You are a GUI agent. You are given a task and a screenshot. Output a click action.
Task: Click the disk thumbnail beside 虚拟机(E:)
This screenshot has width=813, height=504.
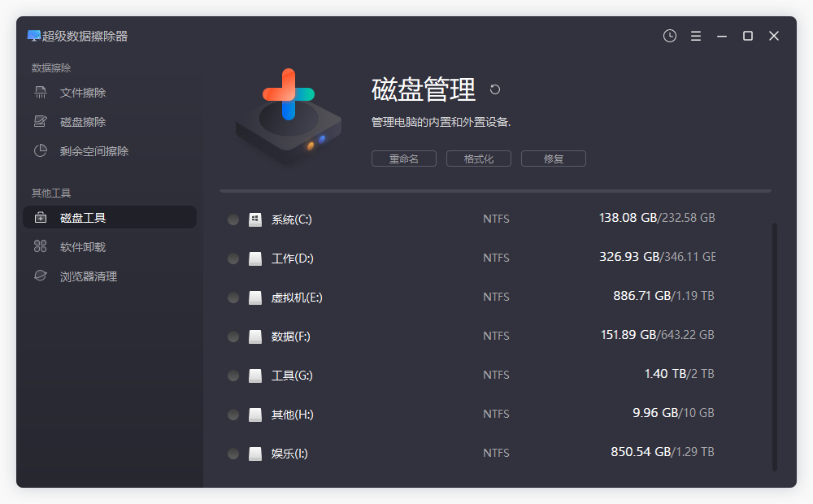coord(254,297)
